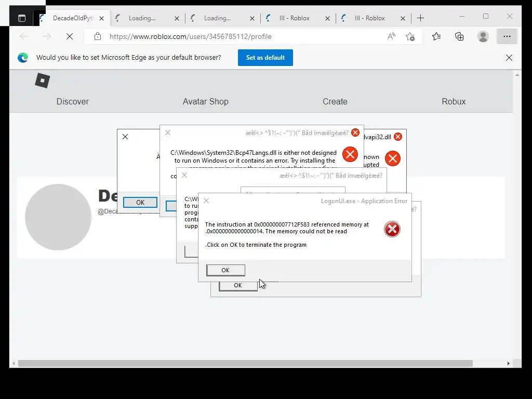The width and height of the screenshot is (532, 399).
Task: Close the Bcp47Langs.dll error dialog
Action: point(168,132)
